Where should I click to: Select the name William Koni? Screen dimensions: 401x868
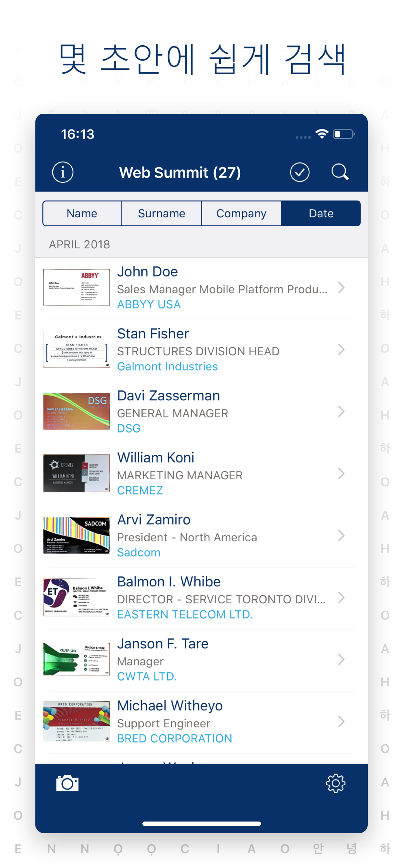pyautogui.click(x=156, y=458)
